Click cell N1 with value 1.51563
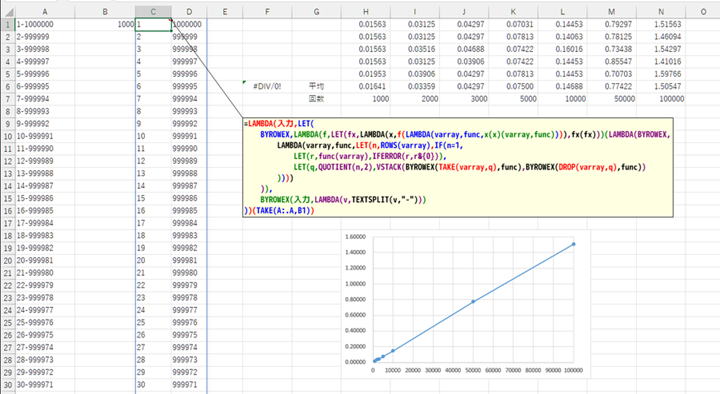This screenshot has width=720, height=394. (661, 24)
